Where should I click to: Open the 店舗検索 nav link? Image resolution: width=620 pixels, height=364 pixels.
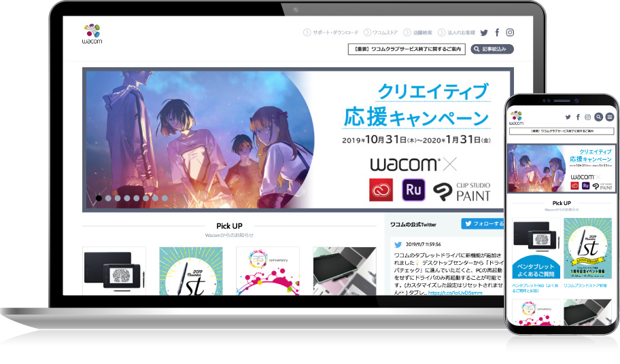(418, 33)
